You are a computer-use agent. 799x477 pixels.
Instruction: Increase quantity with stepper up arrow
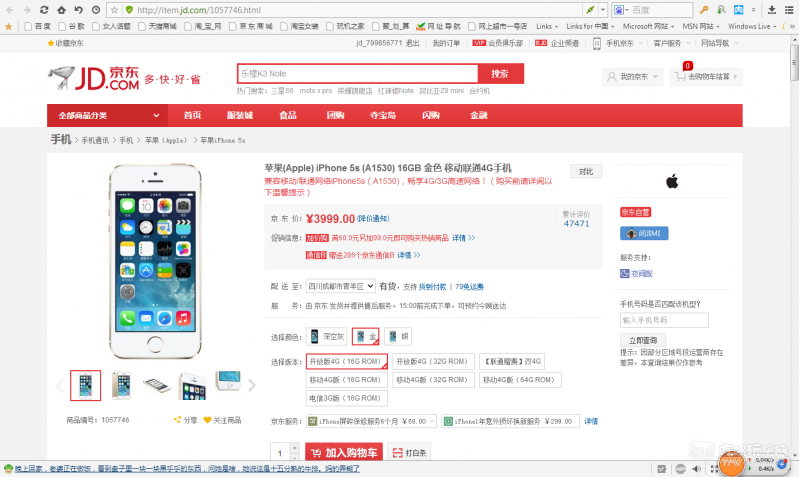[x=294, y=447]
